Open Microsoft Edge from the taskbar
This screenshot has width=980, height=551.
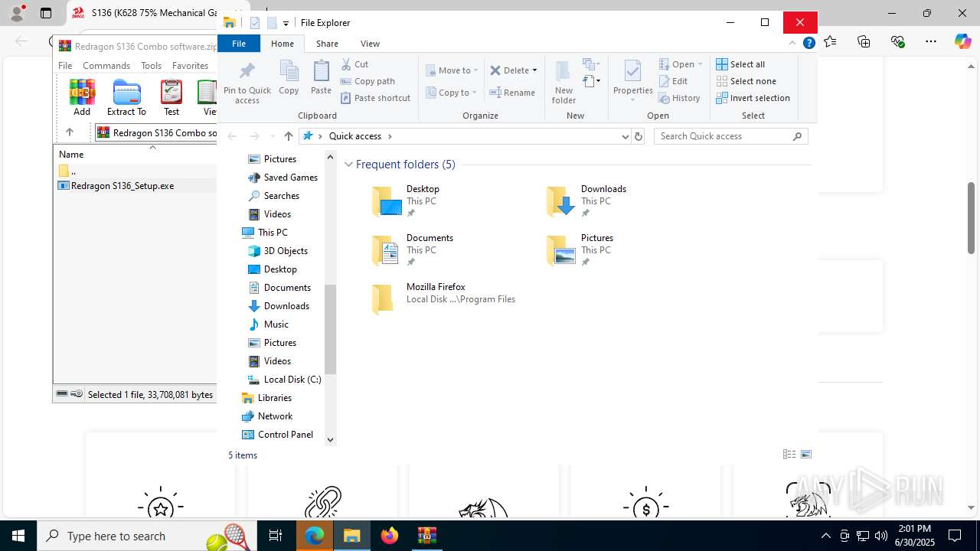pos(315,536)
